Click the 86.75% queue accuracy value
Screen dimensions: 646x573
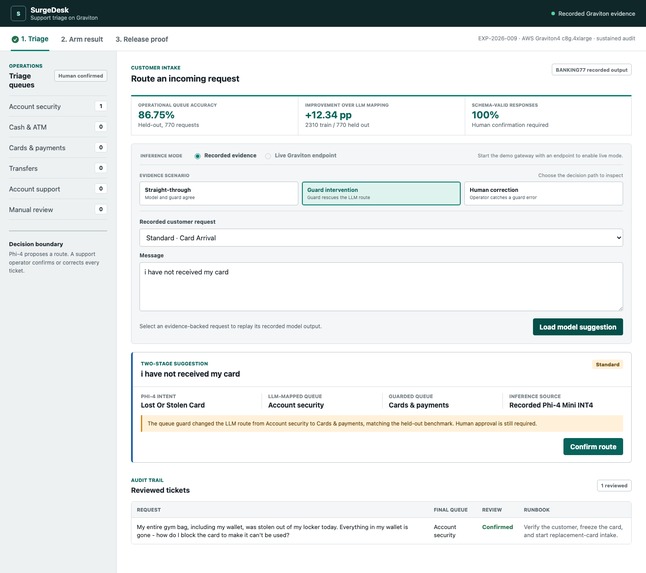[x=156, y=115]
